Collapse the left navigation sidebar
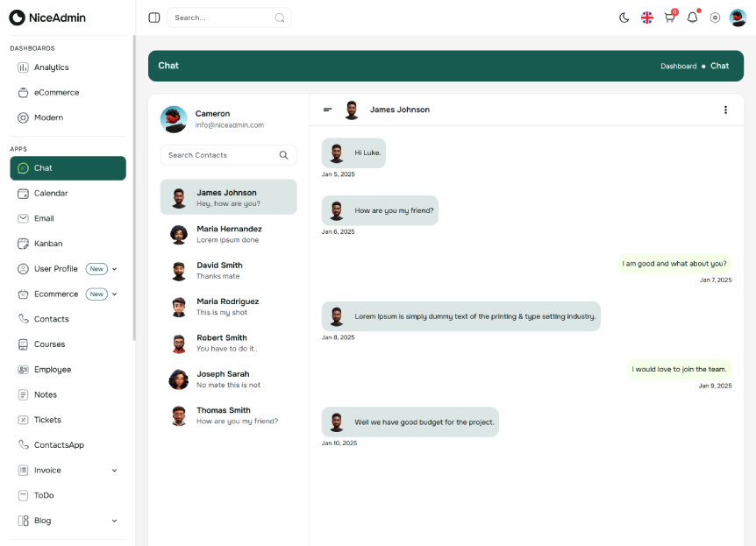756x546 pixels. [x=153, y=18]
